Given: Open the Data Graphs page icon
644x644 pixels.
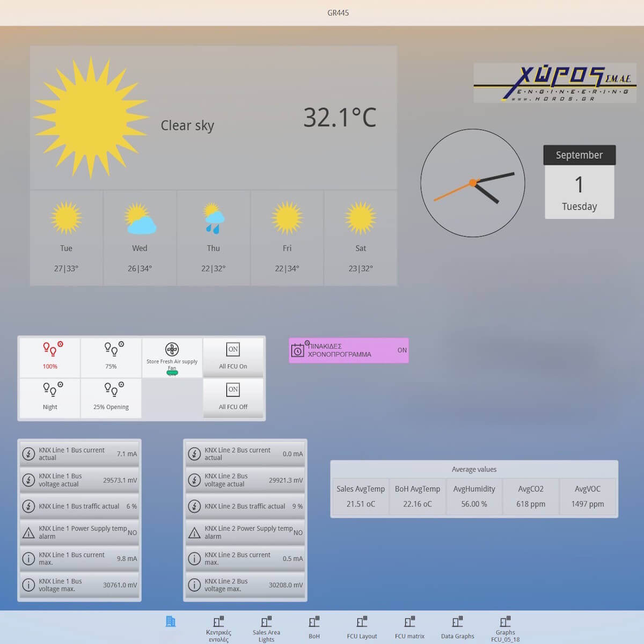Looking at the screenshot, I should (457, 621).
